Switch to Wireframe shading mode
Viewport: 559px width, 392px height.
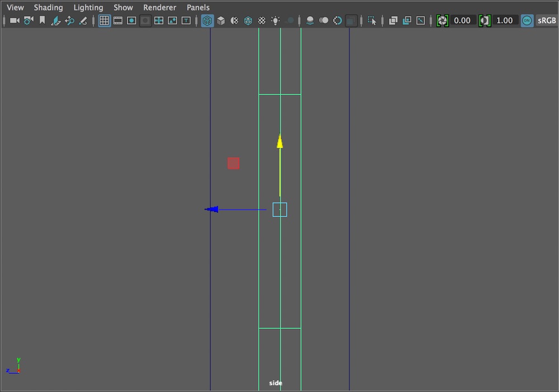click(207, 21)
